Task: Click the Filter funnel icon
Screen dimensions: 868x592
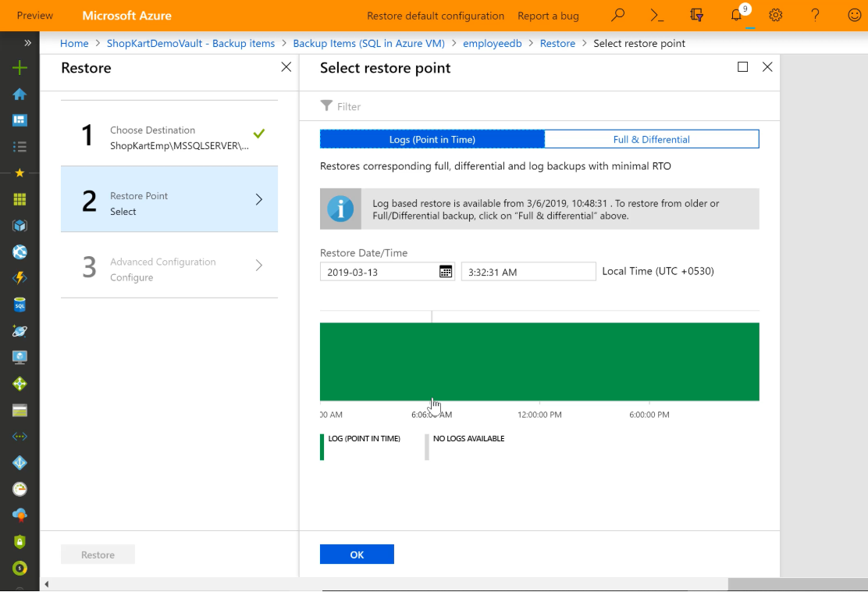Action: 326,105
